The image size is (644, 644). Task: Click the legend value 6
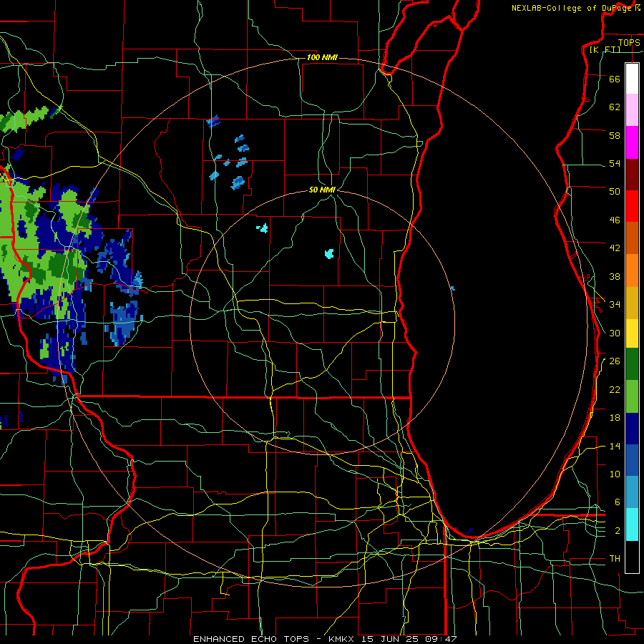coord(617,502)
